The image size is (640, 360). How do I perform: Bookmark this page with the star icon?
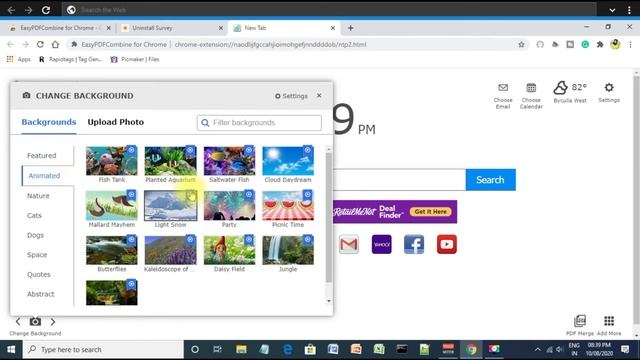click(x=521, y=44)
